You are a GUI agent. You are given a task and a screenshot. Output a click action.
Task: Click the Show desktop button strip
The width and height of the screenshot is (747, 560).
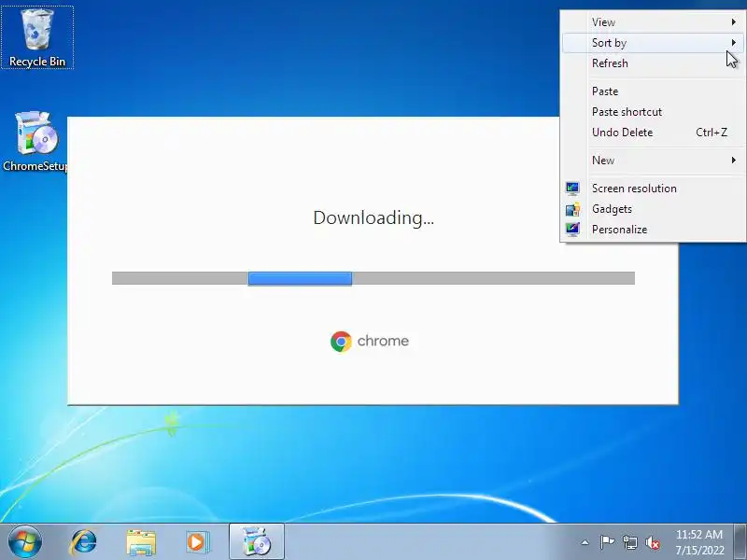(740, 542)
